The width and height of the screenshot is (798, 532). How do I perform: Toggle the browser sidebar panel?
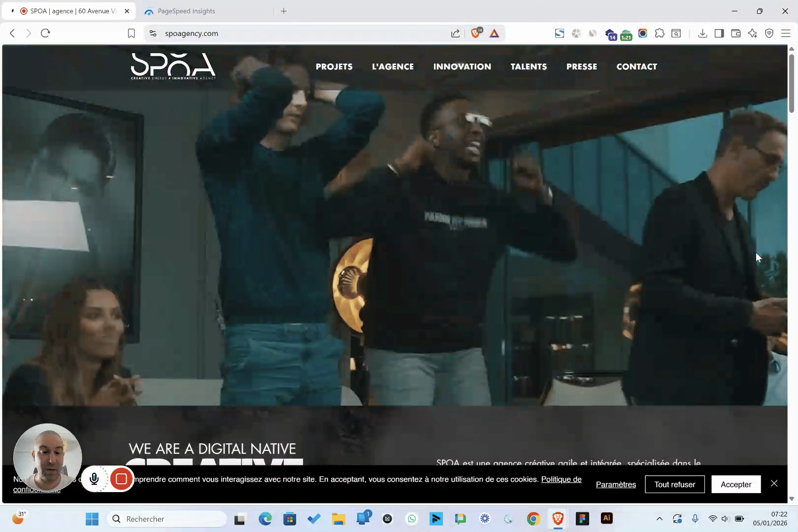tap(719, 33)
